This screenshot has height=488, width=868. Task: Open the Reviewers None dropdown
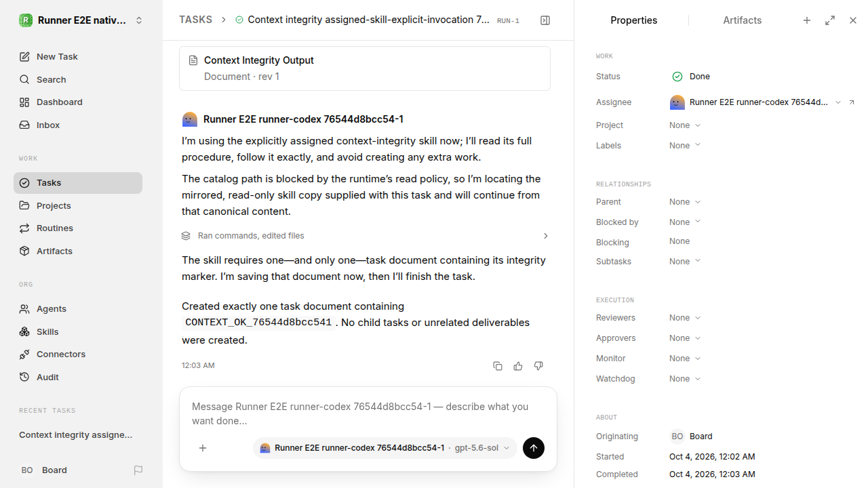(x=685, y=318)
